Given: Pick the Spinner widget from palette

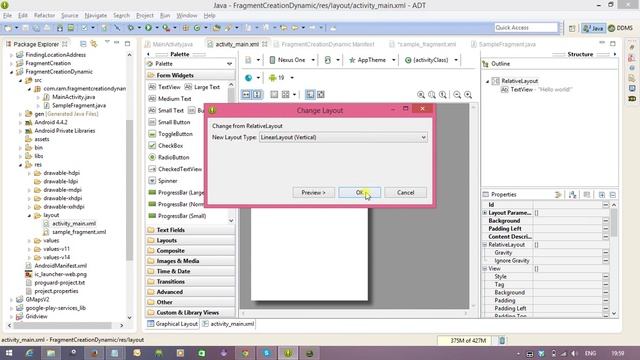Looking at the screenshot, I should (x=167, y=181).
